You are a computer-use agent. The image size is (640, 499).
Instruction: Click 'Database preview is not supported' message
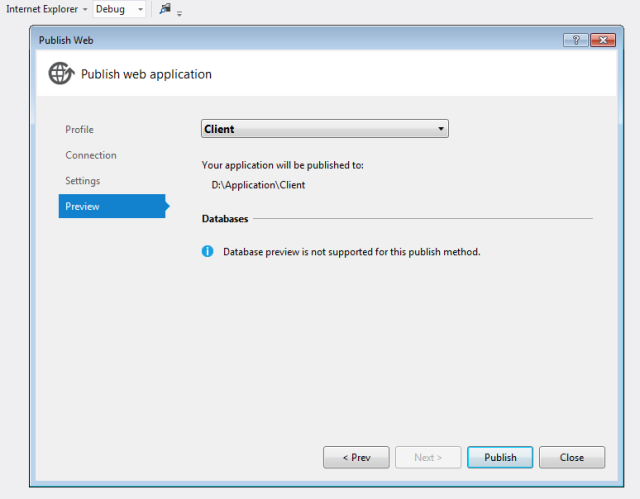tap(351, 252)
